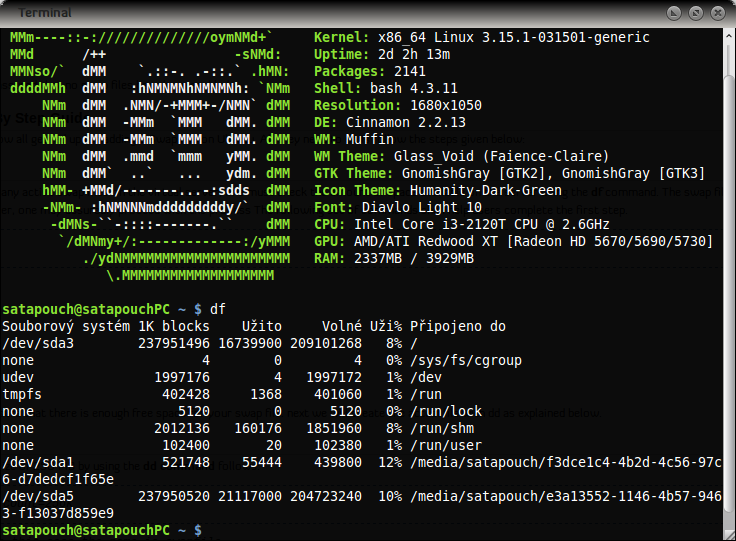736x541 pixels.
Task: Click the WM Theme Glass_Void line
Action: (461, 156)
